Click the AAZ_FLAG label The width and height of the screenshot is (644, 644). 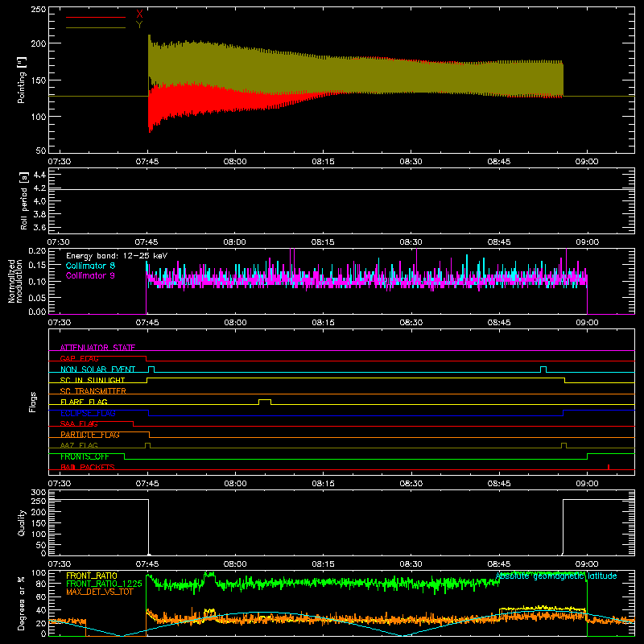[79, 445]
